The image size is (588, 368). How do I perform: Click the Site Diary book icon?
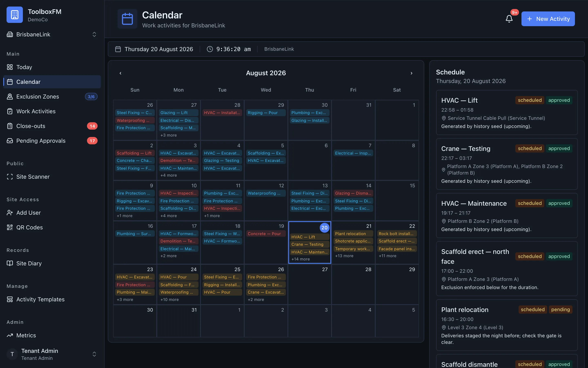(10, 263)
